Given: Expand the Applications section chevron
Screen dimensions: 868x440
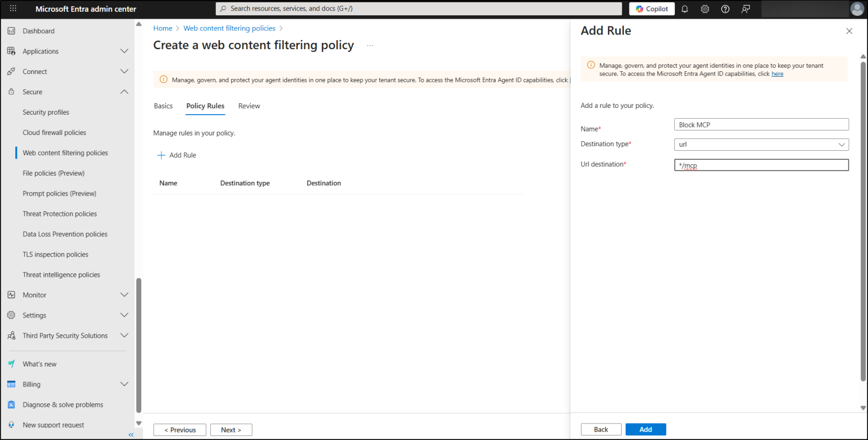Looking at the screenshot, I should coord(124,51).
